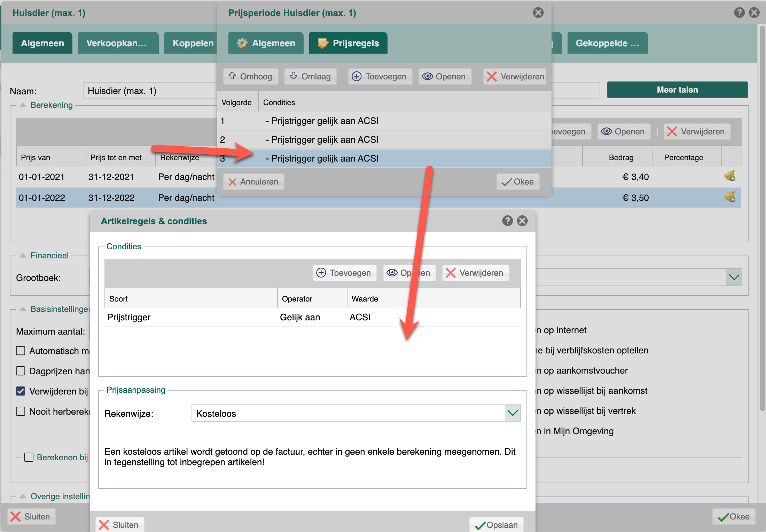Screen dimensions: 766x532
Task: Click Sluiten in Huisdier window
Action: pos(31,517)
